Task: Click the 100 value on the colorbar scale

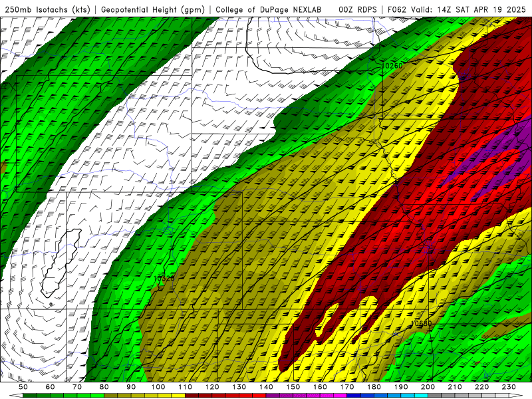Action: click(x=158, y=387)
